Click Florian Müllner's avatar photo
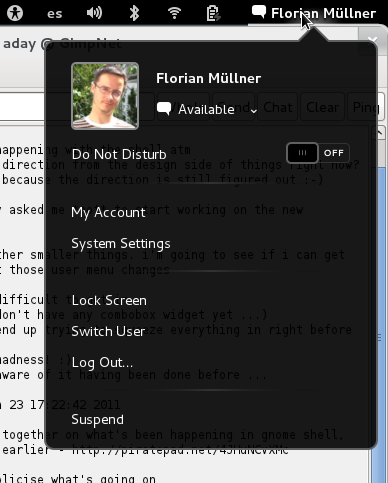Viewport: 388px width, 483px height. coord(105,96)
